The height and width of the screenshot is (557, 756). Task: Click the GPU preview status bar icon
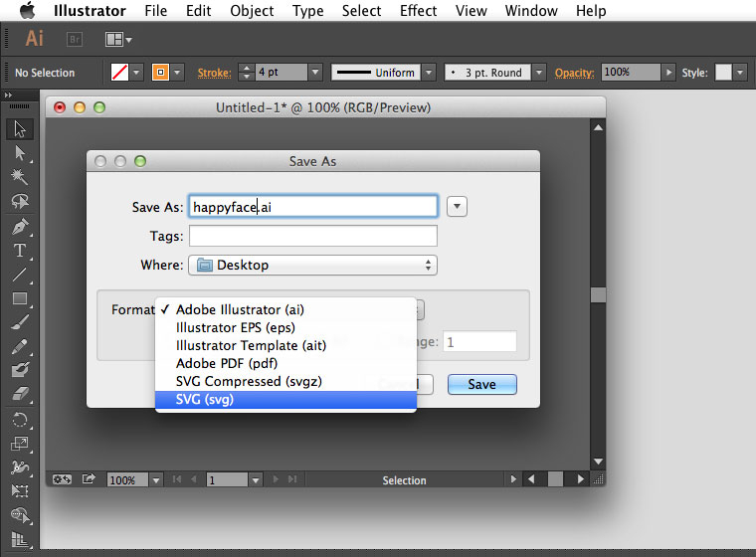click(x=62, y=479)
